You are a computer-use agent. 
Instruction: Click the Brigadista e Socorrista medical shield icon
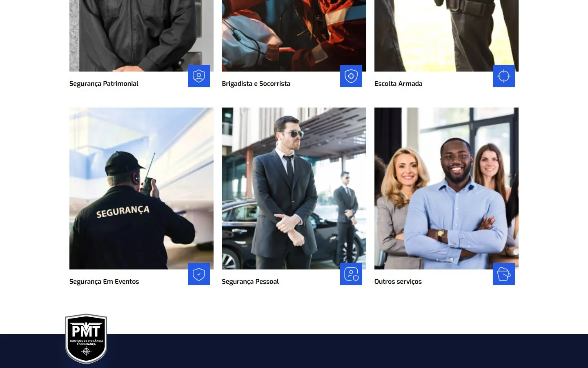351,76
